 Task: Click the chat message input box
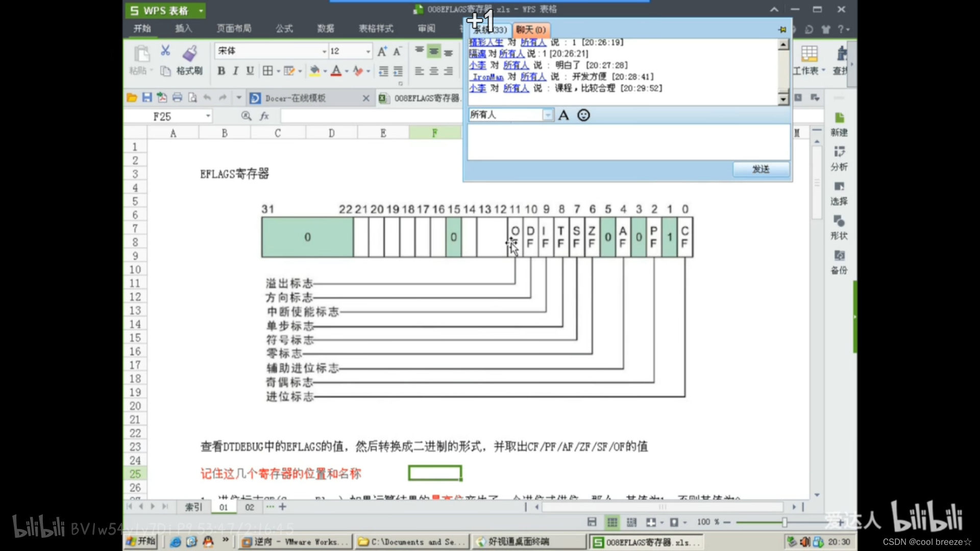(x=628, y=142)
